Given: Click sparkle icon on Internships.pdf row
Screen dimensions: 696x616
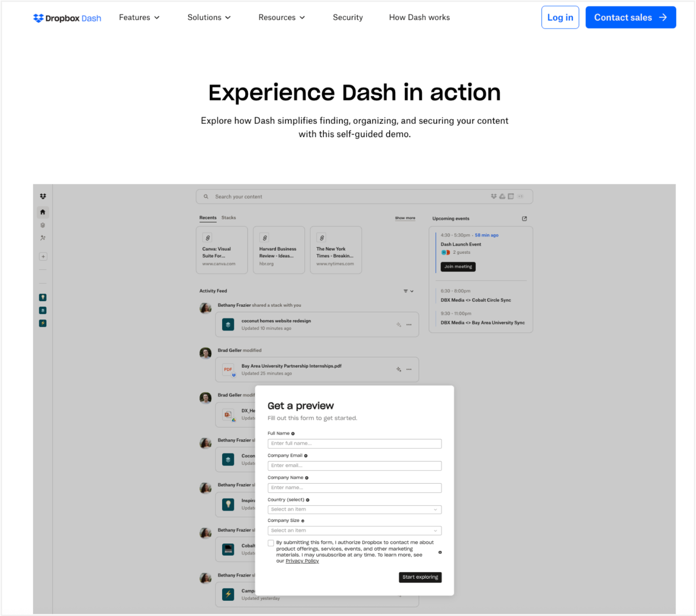Looking at the screenshot, I should 399,369.
